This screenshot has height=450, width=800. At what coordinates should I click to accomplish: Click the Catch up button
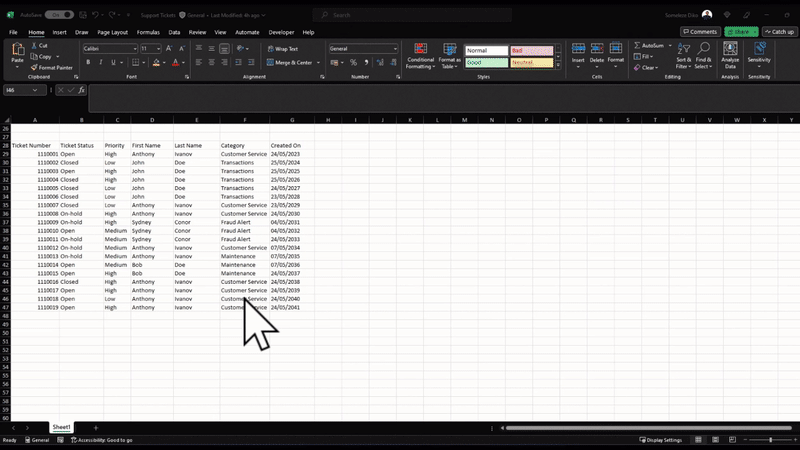click(779, 32)
